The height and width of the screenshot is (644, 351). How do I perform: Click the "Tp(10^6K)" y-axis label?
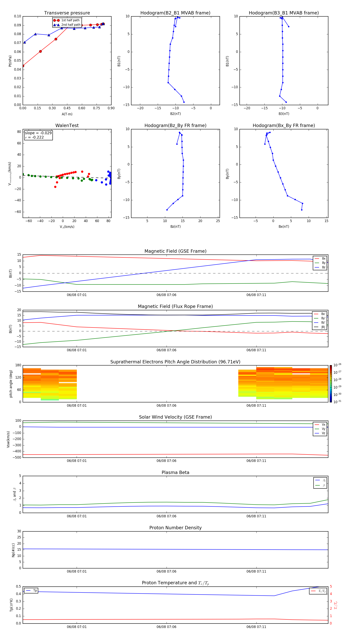11,605
